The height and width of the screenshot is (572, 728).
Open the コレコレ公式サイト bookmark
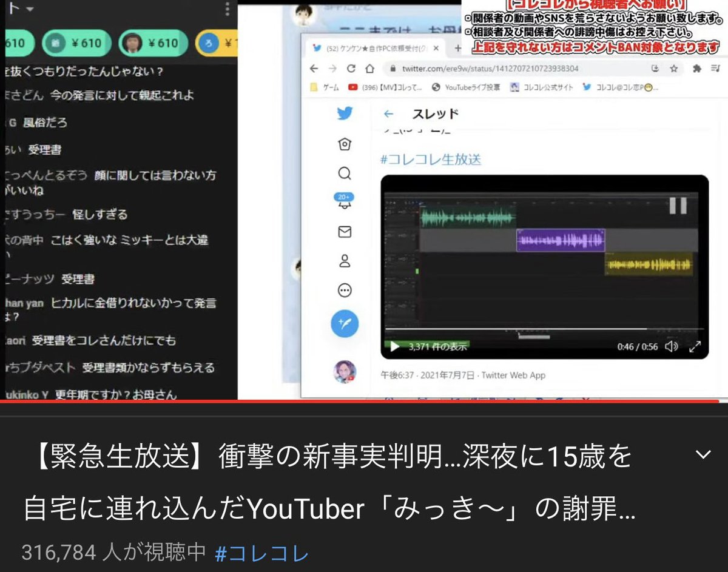(542, 87)
